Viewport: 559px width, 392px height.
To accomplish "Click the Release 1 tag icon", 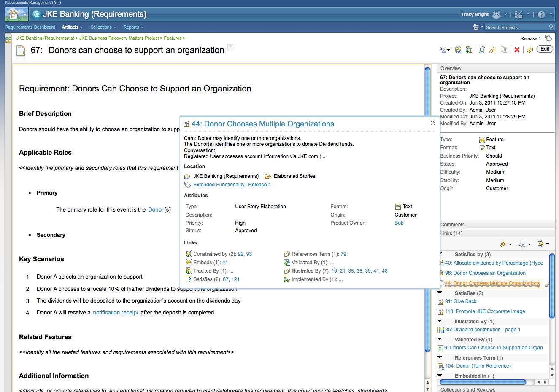I will (x=548, y=38).
